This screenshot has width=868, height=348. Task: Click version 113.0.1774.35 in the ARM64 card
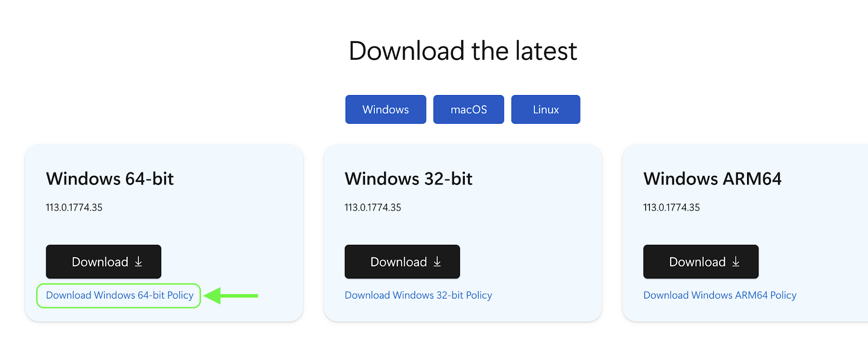672,207
